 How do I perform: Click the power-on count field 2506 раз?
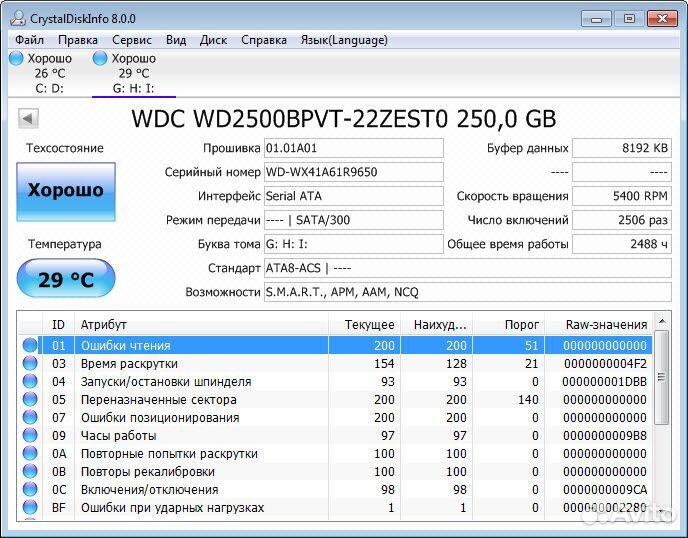point(622,220)
